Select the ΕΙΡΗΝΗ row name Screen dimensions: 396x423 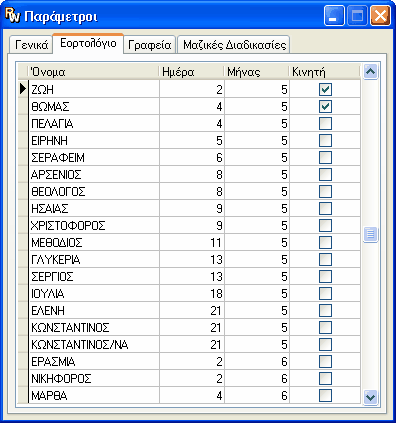[x=94, y=140]
